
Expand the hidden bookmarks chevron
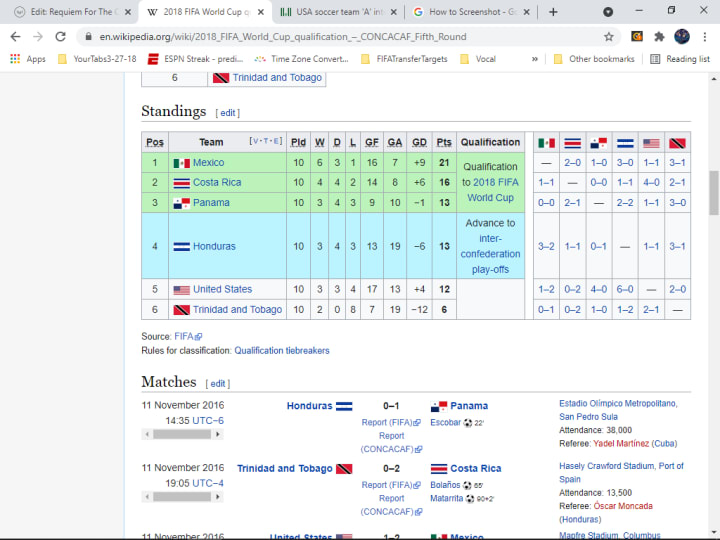point(534,59)
